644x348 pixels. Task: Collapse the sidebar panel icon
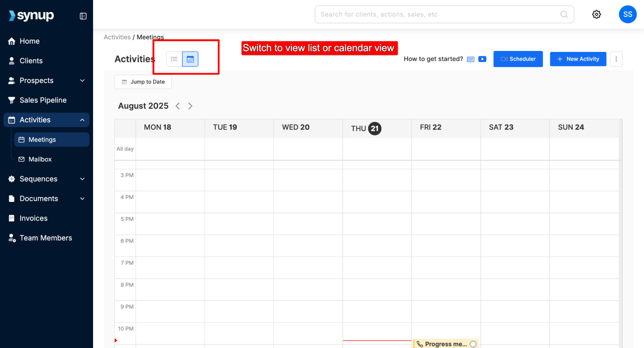coord(83,16)
